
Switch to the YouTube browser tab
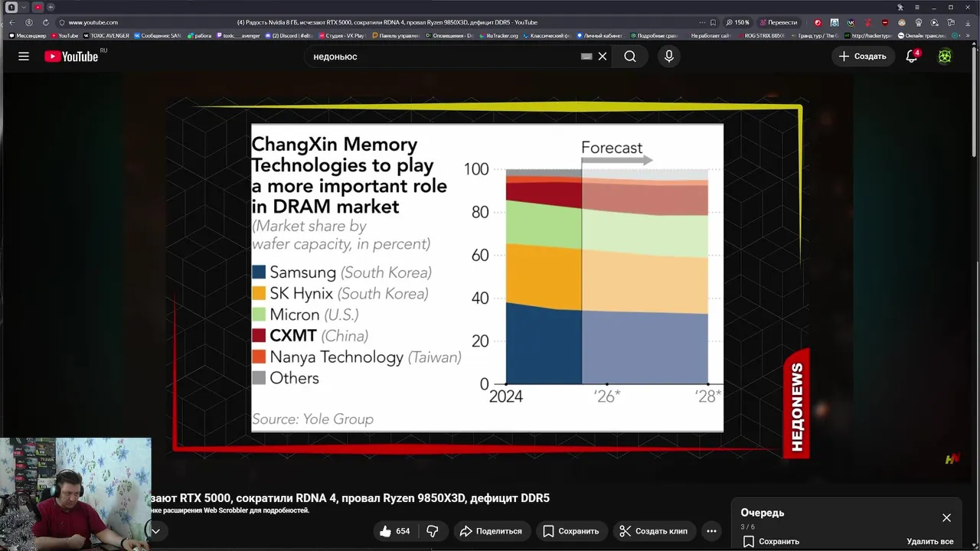(x=38, y=7)
